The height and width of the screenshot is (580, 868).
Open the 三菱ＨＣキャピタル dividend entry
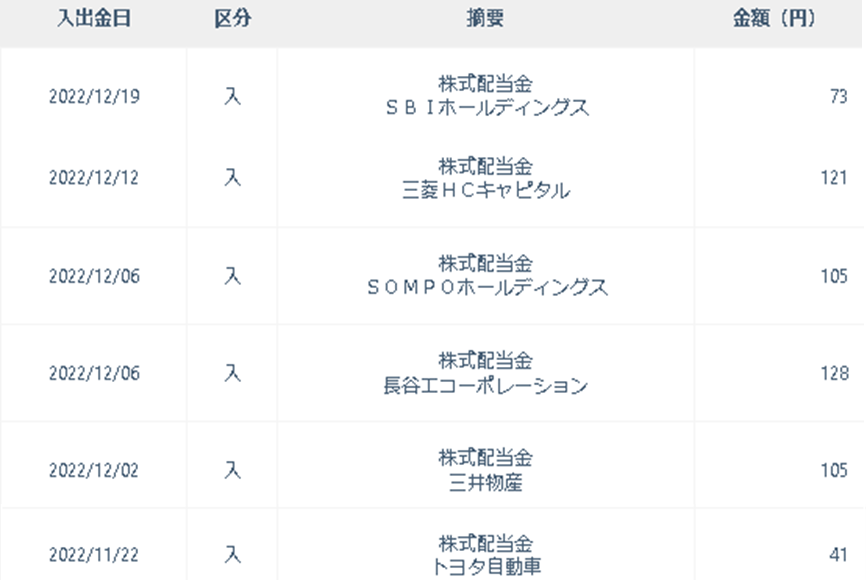[485, 189]
